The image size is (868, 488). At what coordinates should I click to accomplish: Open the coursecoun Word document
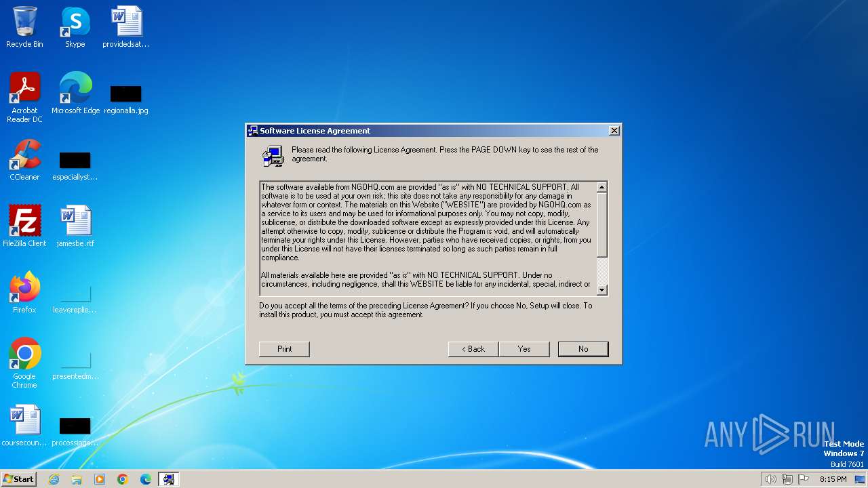[x=24, y=426]
